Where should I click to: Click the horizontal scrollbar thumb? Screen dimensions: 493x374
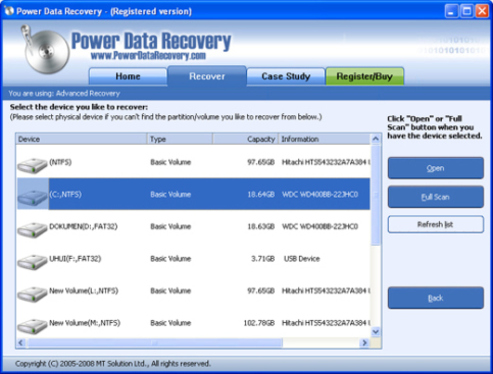[155, 343]
